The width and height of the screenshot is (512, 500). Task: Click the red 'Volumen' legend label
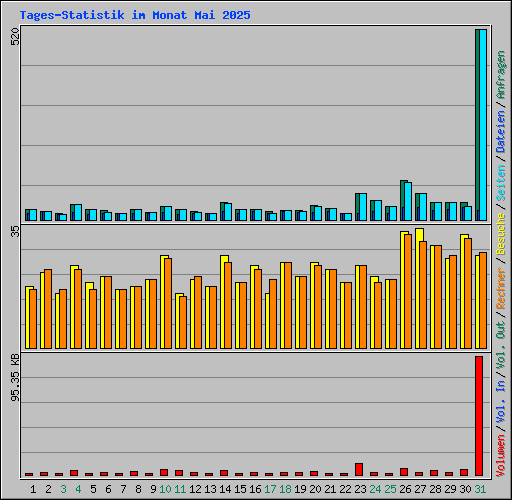pos(501,456)
